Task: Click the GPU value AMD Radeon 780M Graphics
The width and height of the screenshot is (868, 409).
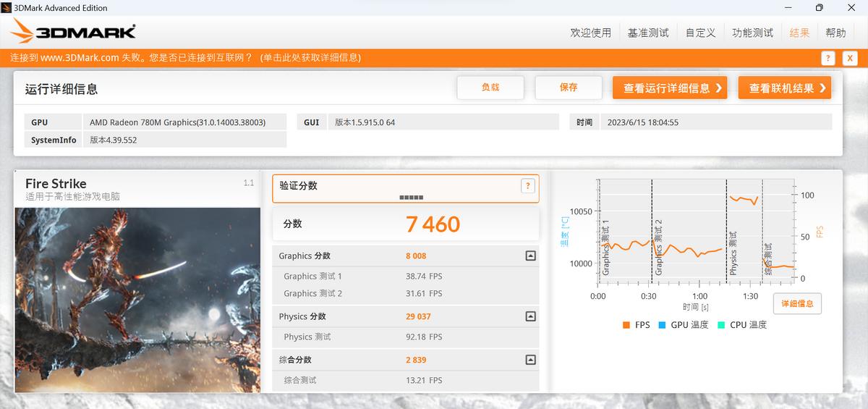Action: (178, 122)
